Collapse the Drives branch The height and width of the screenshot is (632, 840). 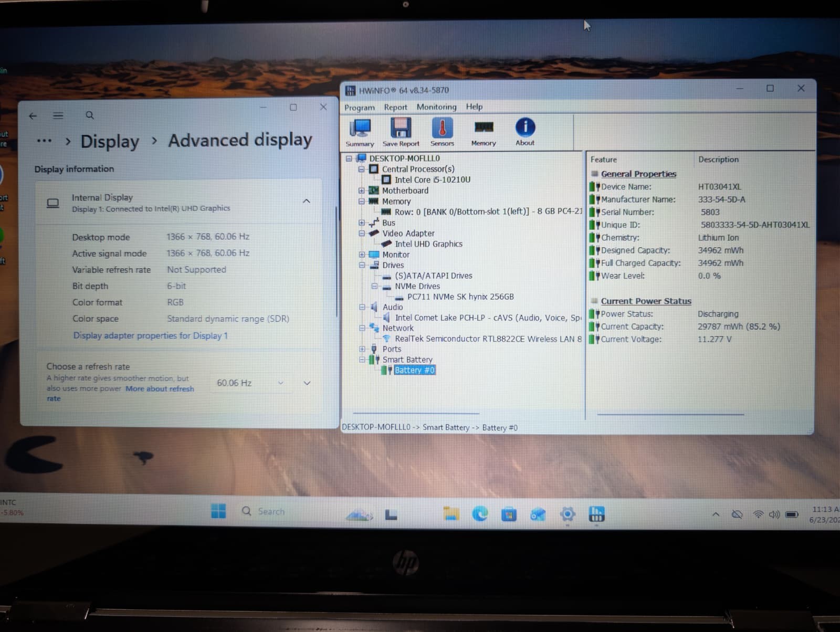(x=362, y=265)
